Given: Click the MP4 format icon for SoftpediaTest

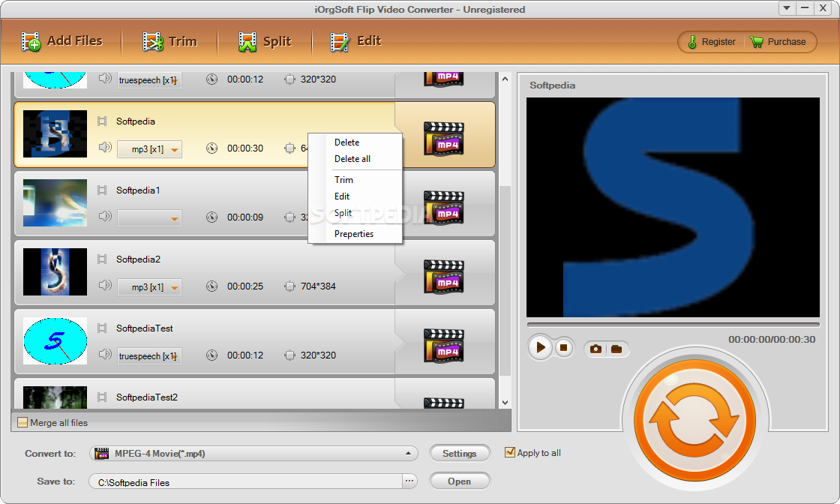Looking at the screenshot, I should pyautogui.click(x=443, y=346).
